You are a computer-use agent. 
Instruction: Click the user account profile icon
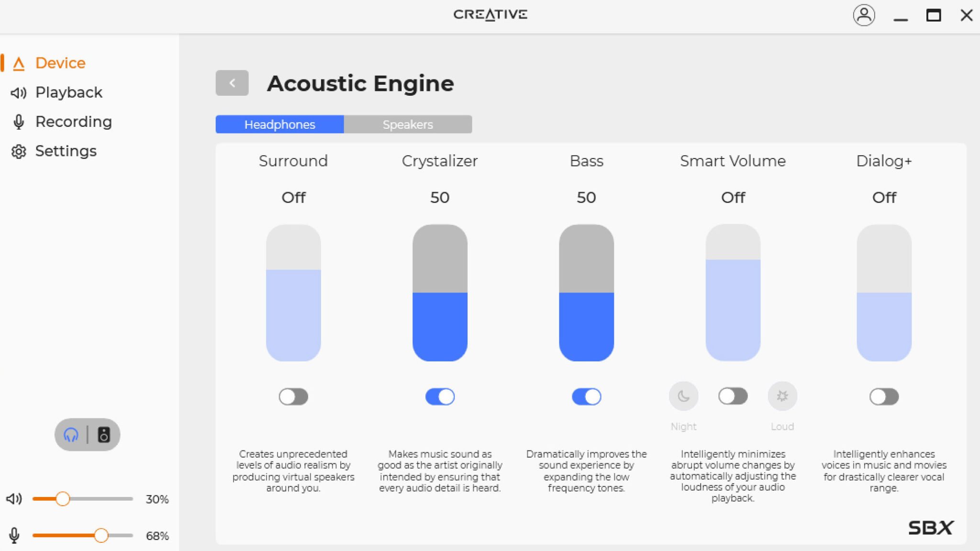pos(864,15)
